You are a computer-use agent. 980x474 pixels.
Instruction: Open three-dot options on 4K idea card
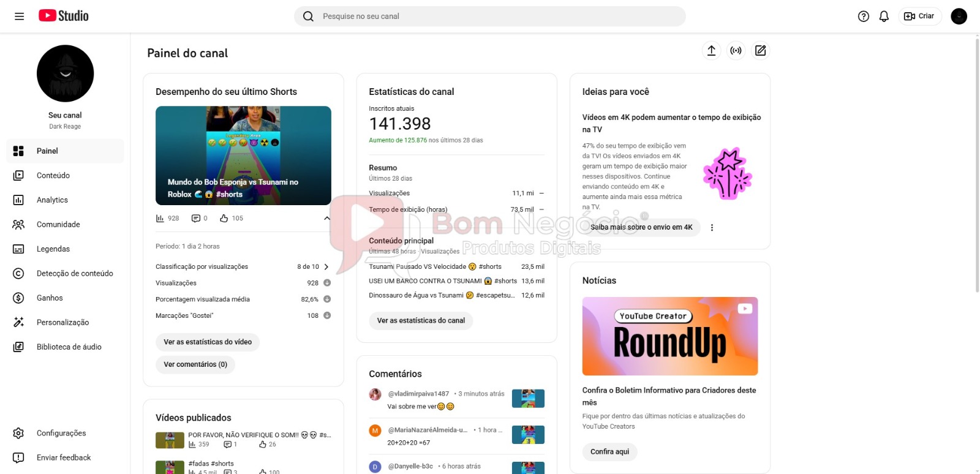712,227
